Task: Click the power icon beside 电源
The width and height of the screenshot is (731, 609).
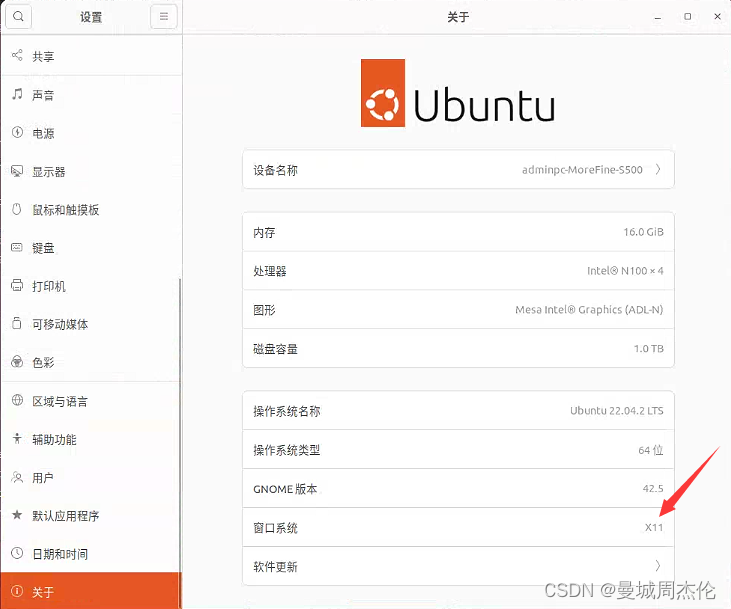Action: tap(17, 132)
